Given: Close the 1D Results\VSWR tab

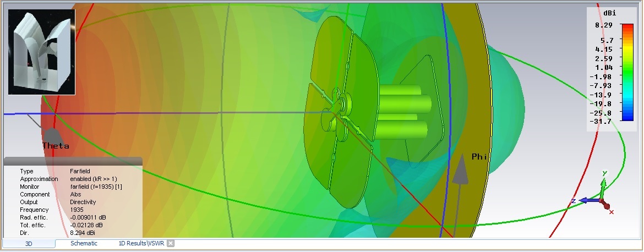Looking at the screenshot, I should (171, 243).
